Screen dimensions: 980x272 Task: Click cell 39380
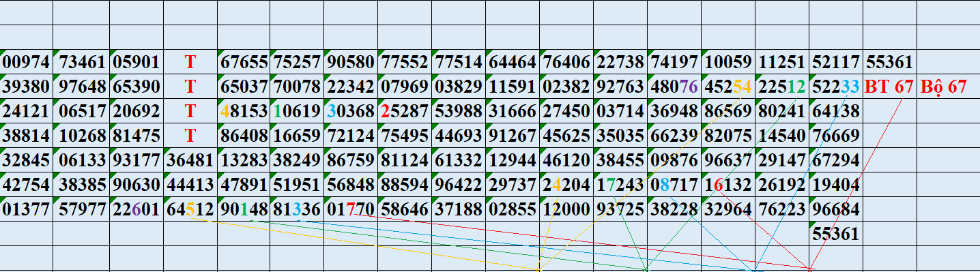tap(27, 87)
